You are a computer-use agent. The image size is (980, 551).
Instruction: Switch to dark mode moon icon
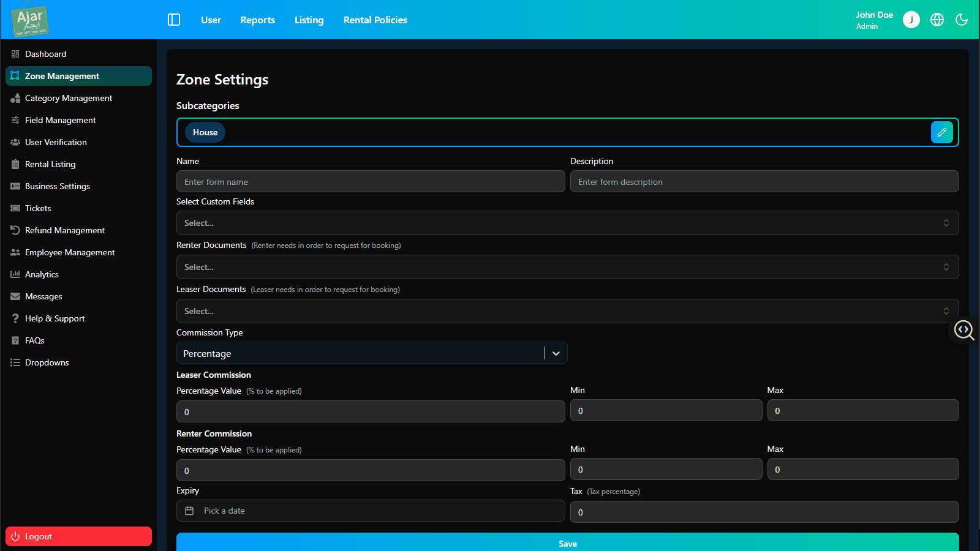pyautogui.click(x=962, y=20)
